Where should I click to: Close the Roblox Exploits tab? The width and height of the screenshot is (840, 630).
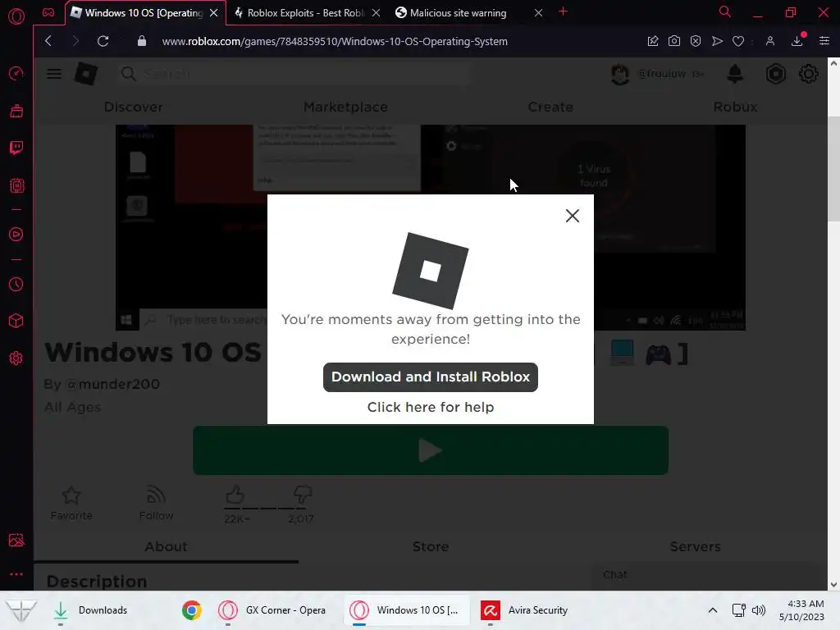(376, 13)
